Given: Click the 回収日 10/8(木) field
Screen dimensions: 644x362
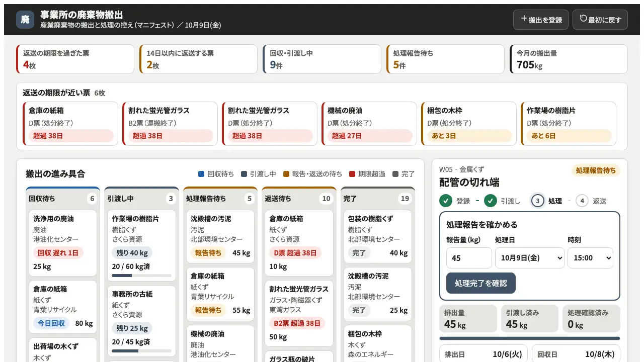Looking at the screenshot, I should tap(576, 354).
